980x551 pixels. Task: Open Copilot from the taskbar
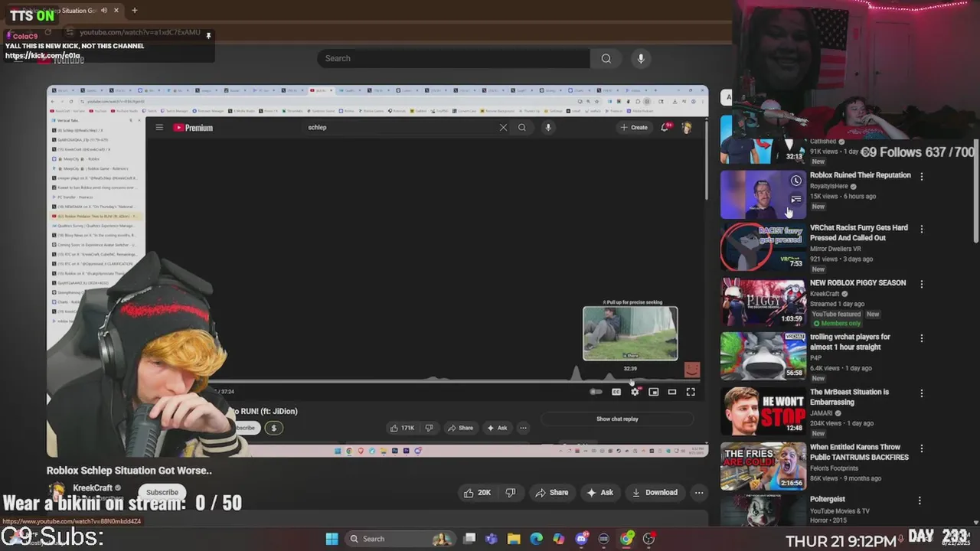pyautogui.click(x=558, y=539)
